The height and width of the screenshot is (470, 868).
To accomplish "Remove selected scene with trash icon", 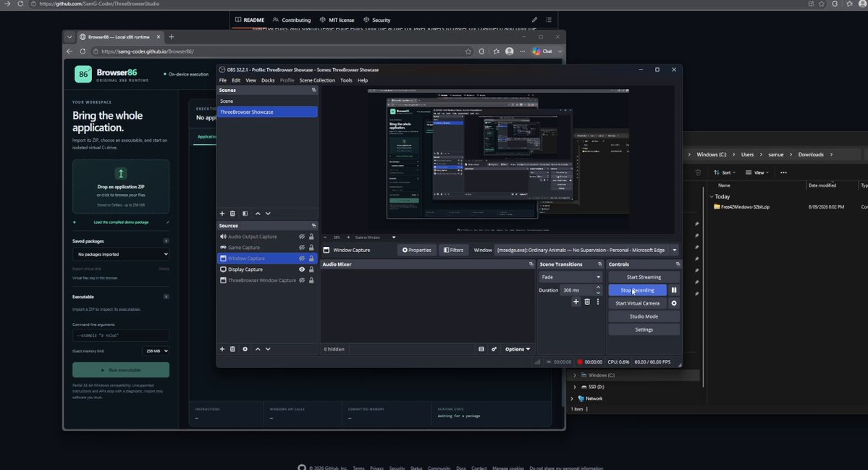I will click(x=232, y=214).
